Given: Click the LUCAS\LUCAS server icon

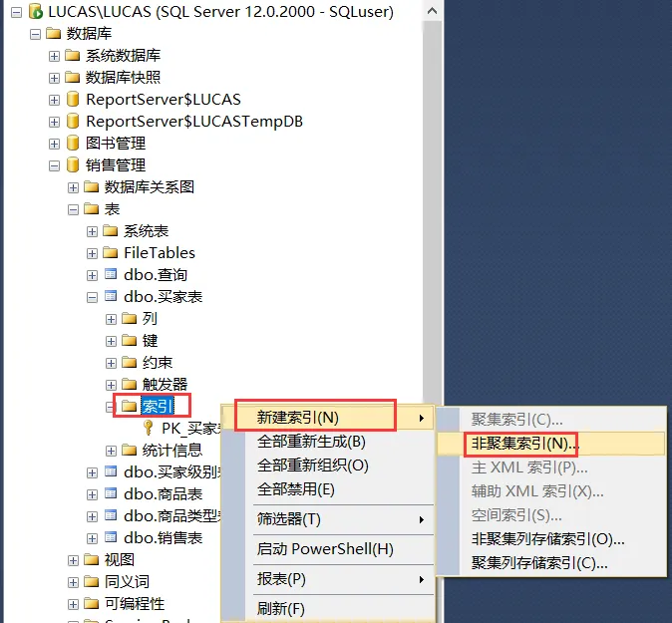Looking at the screenshot, I should tap(36, 12).
